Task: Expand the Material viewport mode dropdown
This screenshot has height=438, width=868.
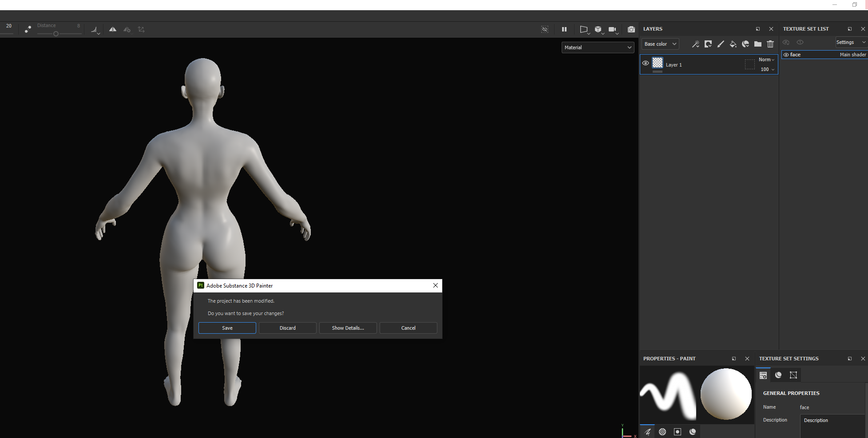Action: point(598,47)
